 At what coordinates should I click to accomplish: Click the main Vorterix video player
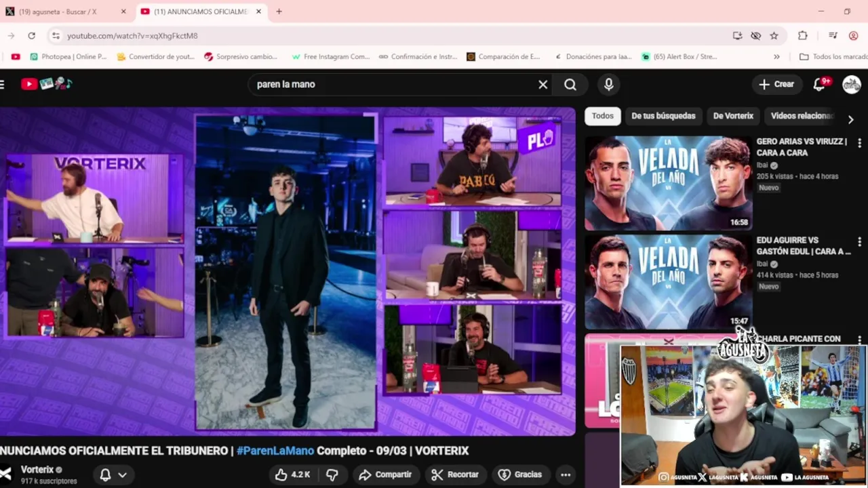pyautogui.click(x=288, y=271)
